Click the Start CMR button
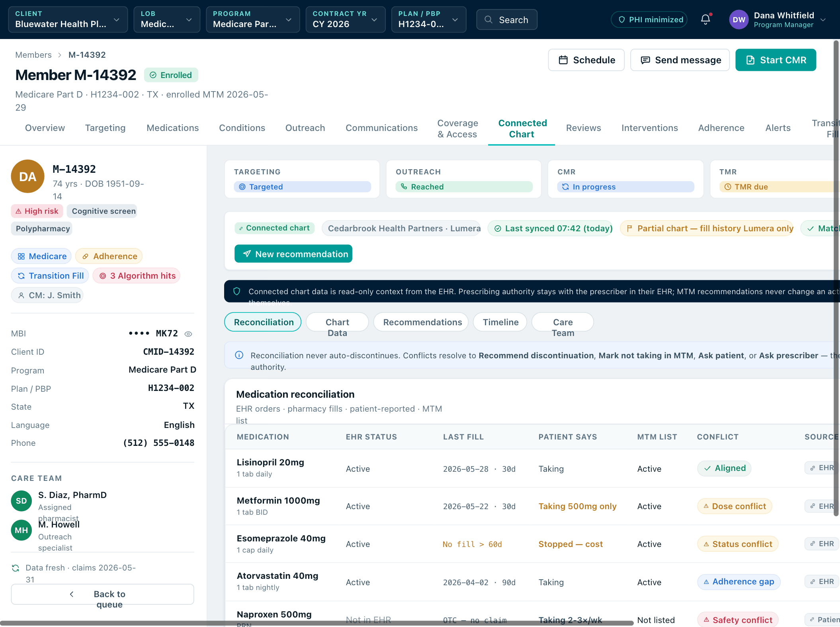 776,60
